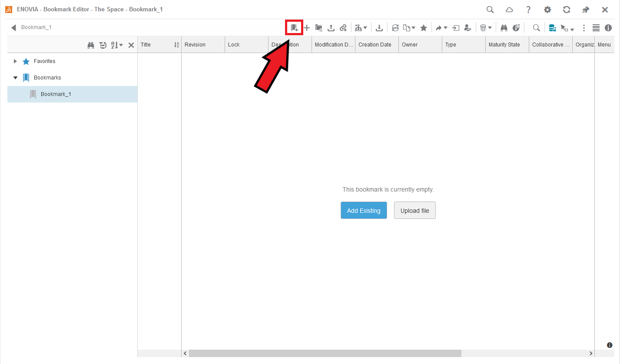Click the pin icon in the title bar
The width and height of the screenshot is (620, 364).
[586, 10]
